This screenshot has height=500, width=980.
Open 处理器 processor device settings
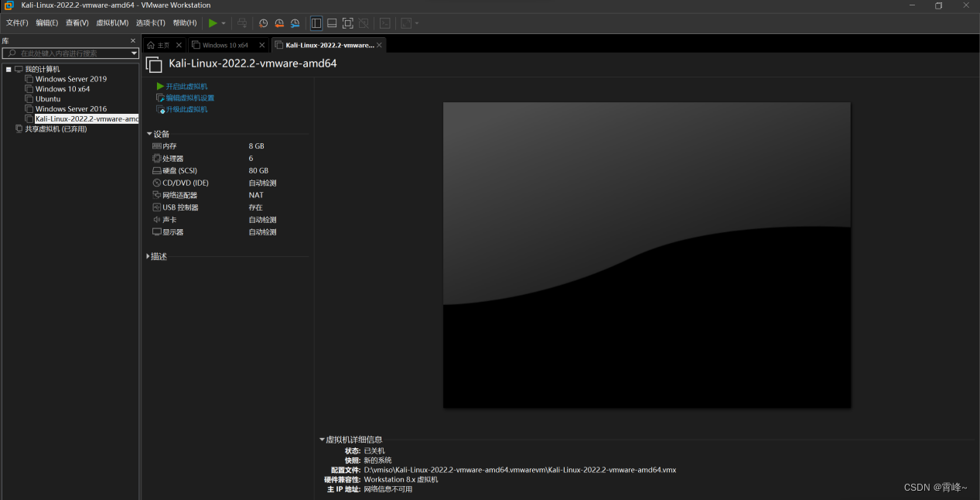[172, 158]
